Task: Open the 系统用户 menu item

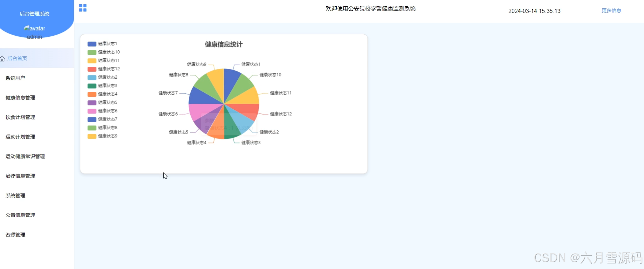Action: [x=37, y=78]
